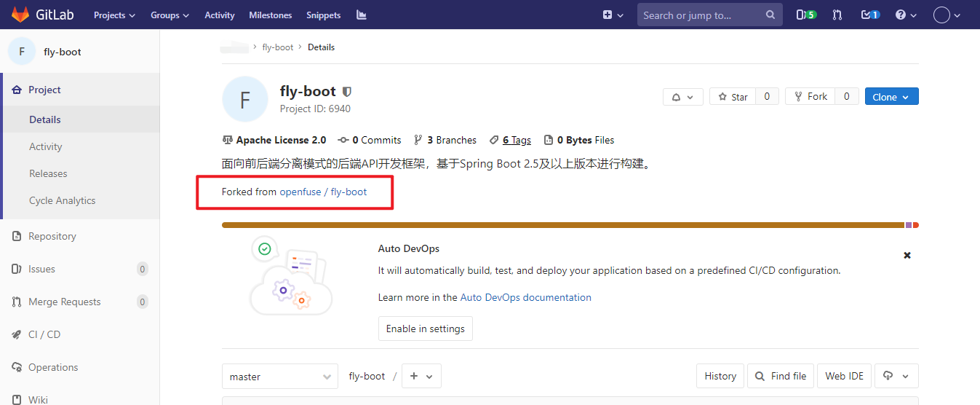
Task: Focus the Search or jump to field
Action: [x=698, y=15]
